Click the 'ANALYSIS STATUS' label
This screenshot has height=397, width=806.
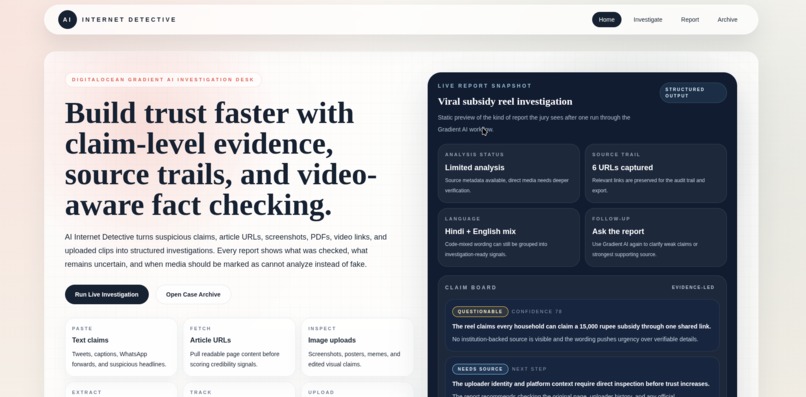(474, 154)
